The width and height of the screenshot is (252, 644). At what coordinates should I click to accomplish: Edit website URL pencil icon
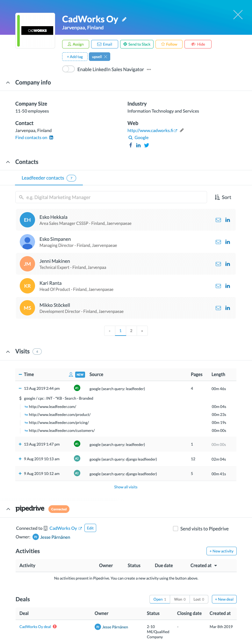pyautogui.click(x=182, y=130)
